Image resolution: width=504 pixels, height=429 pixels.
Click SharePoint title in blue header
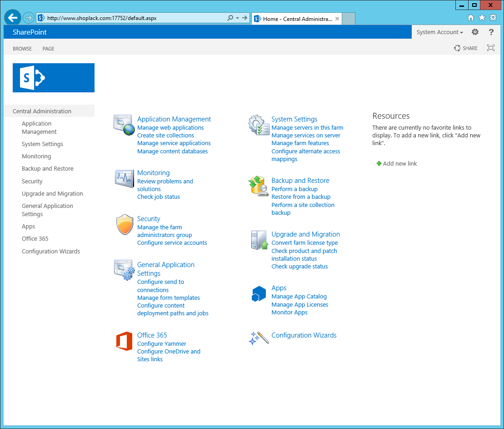[30, 32]
